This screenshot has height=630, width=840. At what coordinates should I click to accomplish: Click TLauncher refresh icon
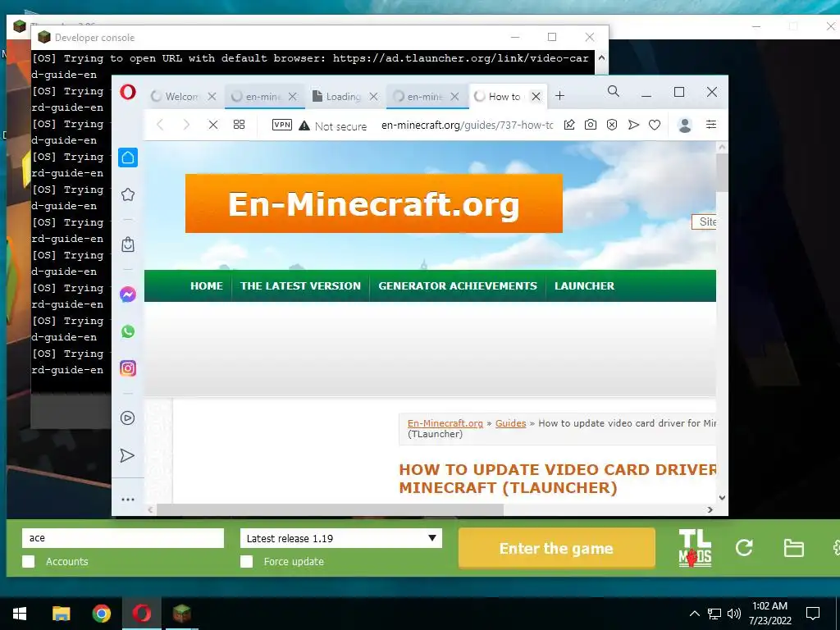point(744,547)
